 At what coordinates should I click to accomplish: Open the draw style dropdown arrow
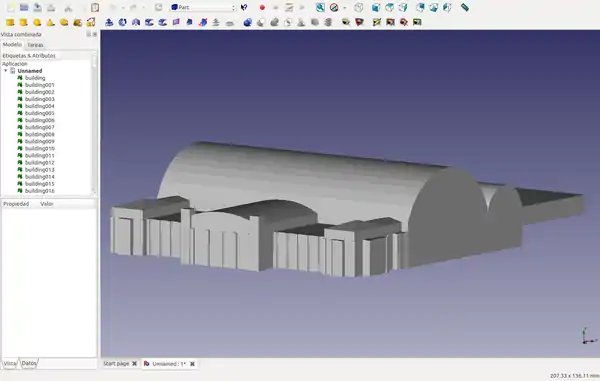pos(345,7)
